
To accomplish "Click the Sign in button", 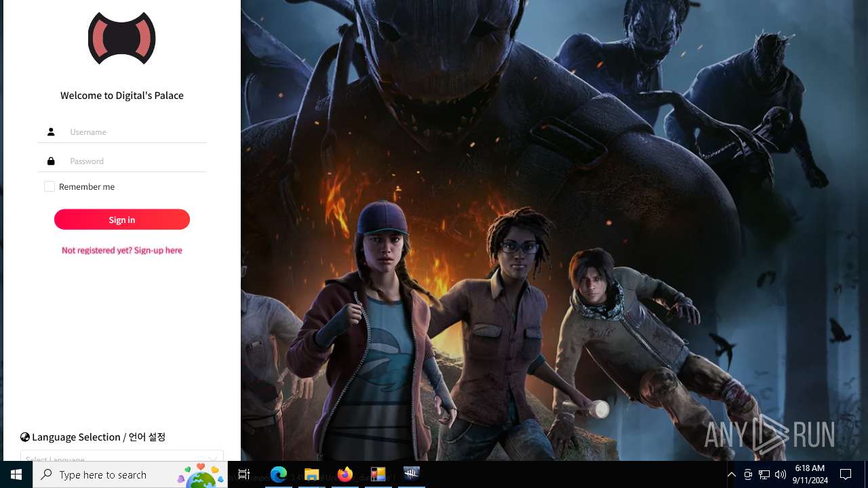I will 122,220.
